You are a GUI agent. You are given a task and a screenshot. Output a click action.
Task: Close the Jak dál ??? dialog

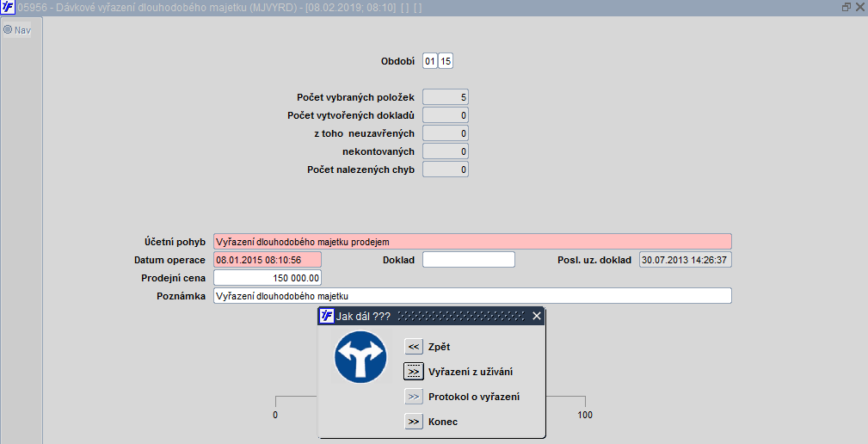tap(537, 316)
